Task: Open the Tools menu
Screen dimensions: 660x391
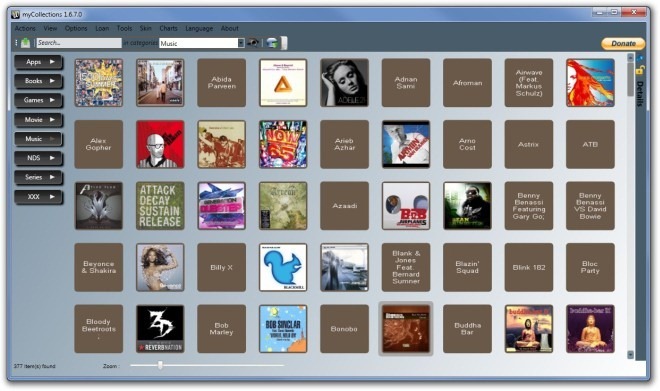Action: (x=124, y=28)
